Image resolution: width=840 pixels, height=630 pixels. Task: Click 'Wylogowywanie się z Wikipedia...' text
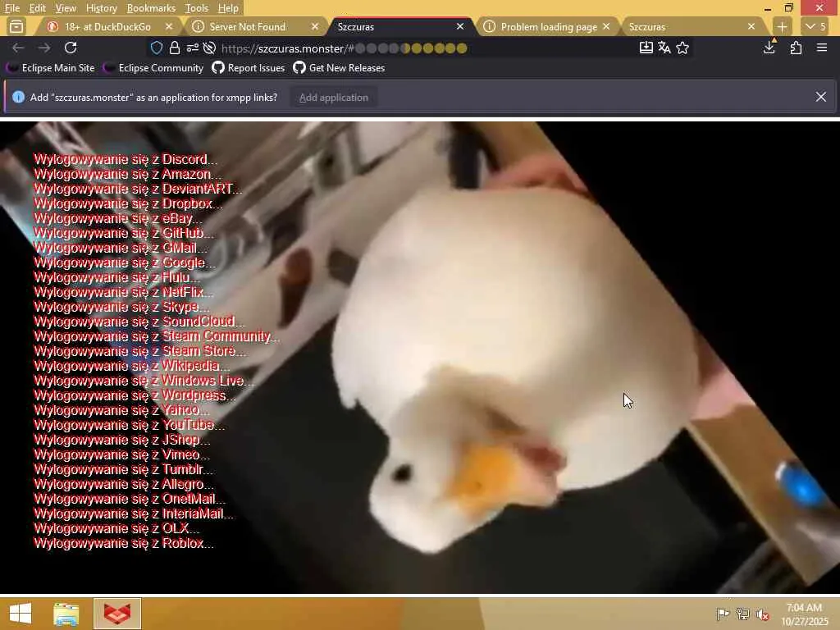click(x=132, y=366)
